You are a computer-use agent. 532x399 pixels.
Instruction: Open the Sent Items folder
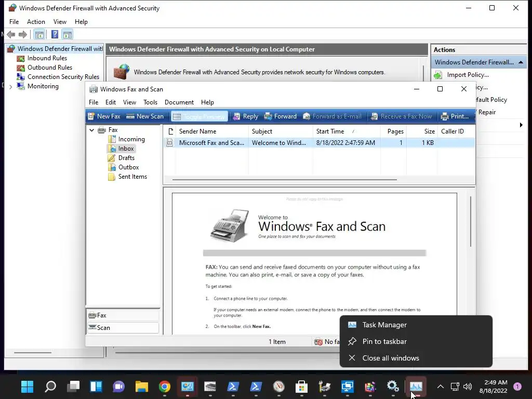tap(128, 177)
